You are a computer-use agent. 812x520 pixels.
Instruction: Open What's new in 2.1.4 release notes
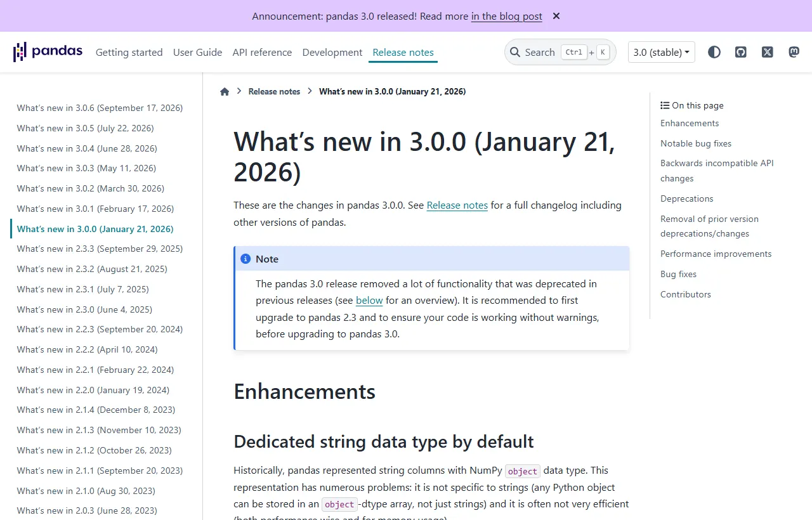pyautogui.click(x=96, y=410)
